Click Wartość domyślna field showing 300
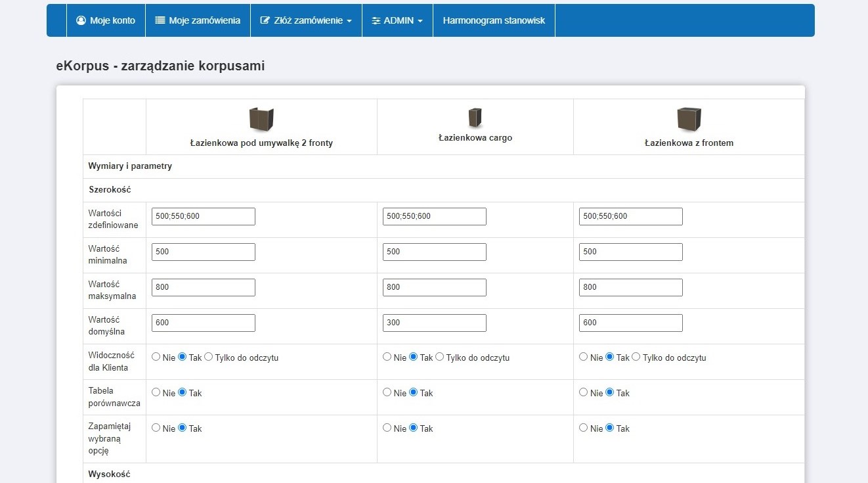 pos(434,323)
